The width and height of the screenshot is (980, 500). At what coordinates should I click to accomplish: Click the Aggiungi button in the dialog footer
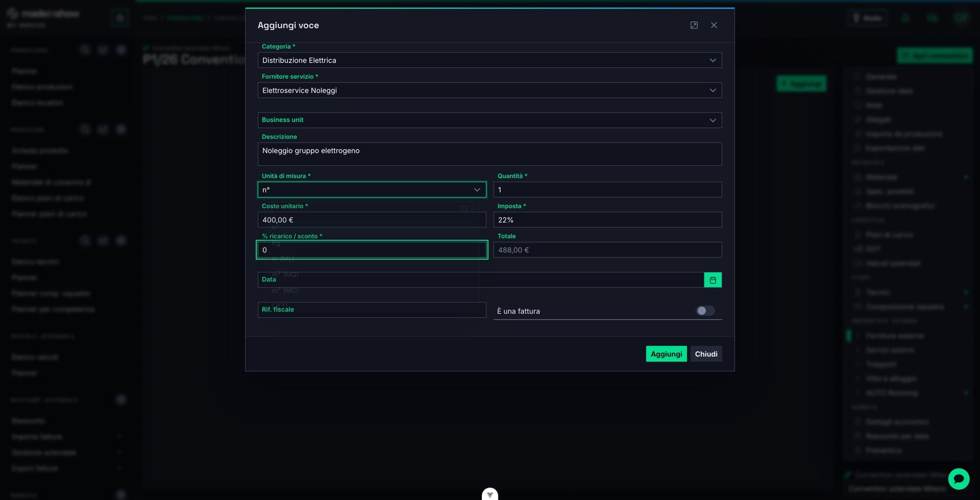click(666, 354)
